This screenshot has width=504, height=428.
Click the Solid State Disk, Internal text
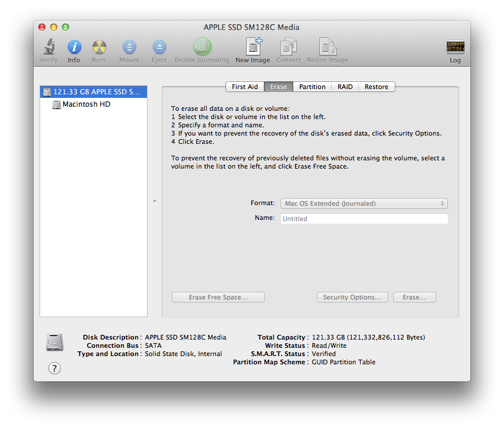183,354
